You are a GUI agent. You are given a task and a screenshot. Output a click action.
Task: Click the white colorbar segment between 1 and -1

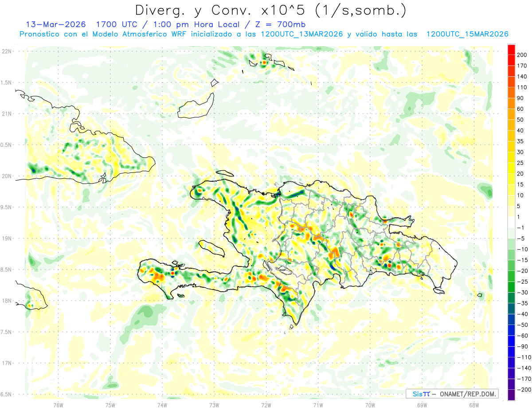click(x=511, y=222)
